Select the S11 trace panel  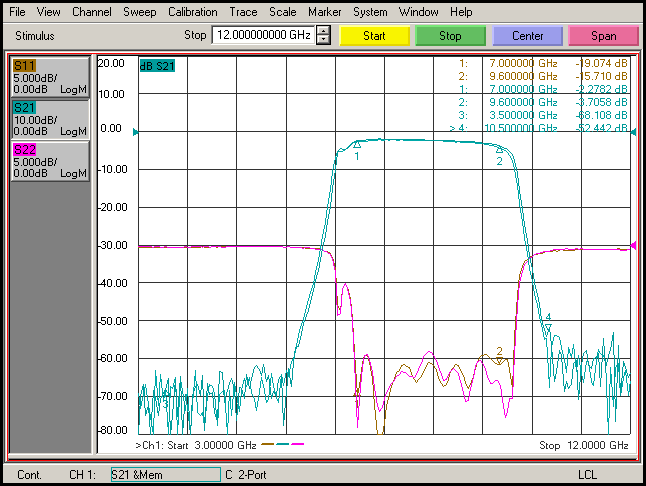pos(50,77)
